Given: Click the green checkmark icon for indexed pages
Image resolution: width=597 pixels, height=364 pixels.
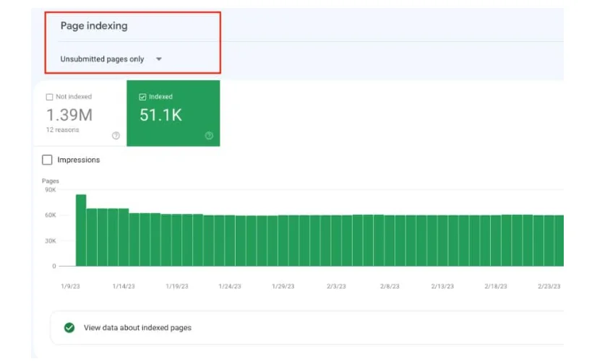Looking at the screenshot, I should click(69, 327).
